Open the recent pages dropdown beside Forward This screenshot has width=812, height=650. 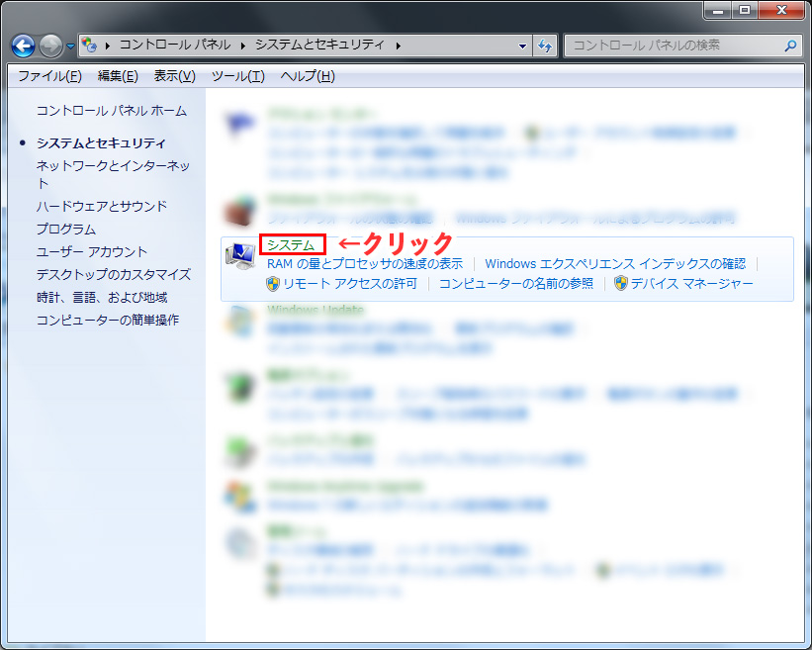click(70, 46)
